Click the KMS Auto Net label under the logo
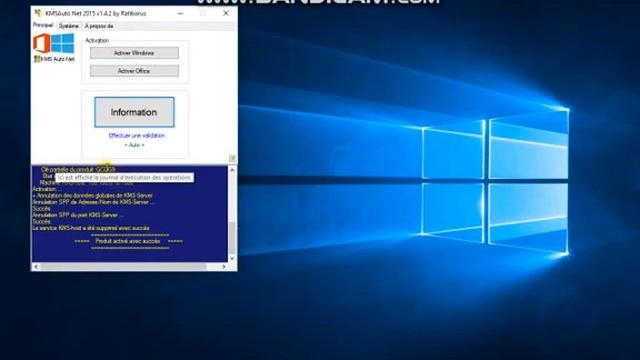This screenshot has width=640, height=360. tap(58, 59)
